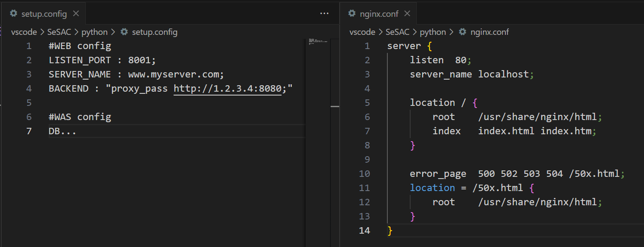Screen dimensions: 644x247
Task: Click the root path on line 12
Action: pos(540,202)
